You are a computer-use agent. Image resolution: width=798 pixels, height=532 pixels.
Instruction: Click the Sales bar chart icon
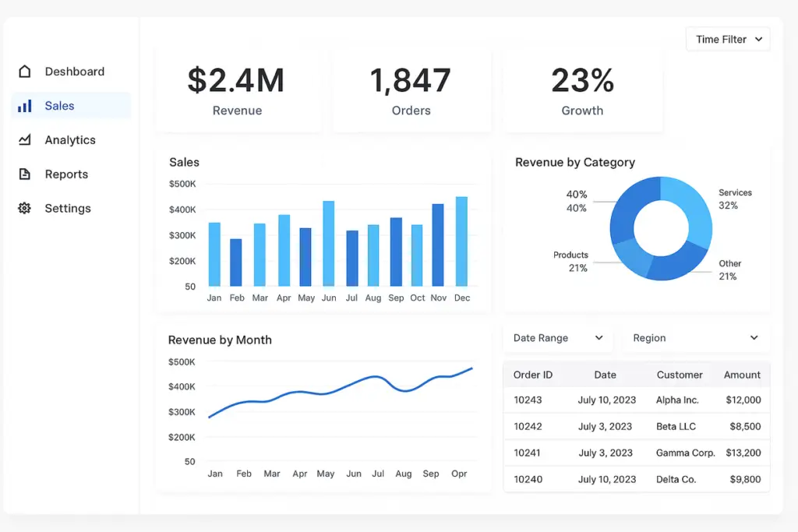(x=25, y=106)
